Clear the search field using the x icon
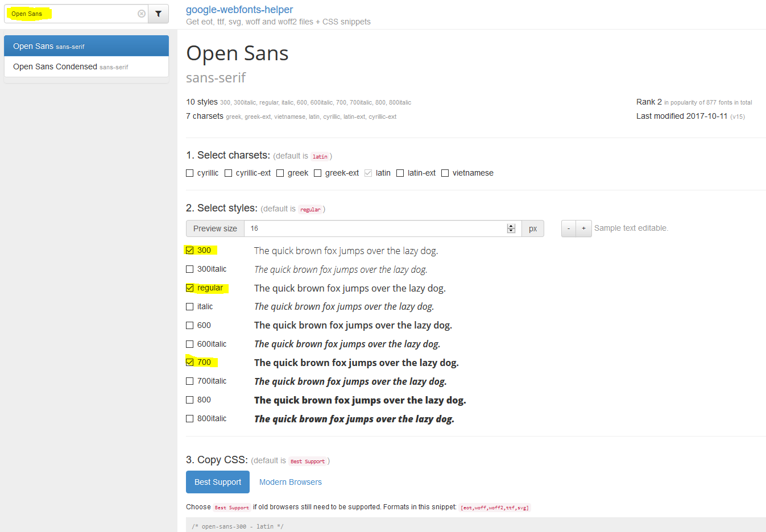 141,14
